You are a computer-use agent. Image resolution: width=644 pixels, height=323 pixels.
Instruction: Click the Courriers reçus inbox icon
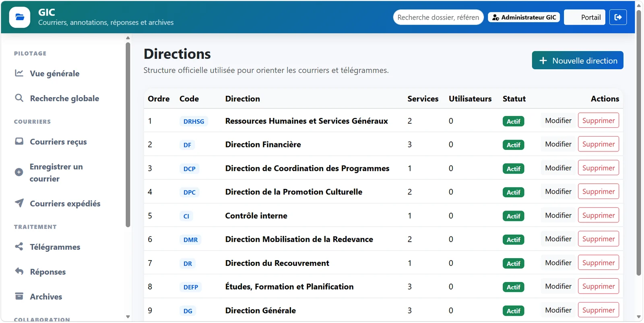point(19,141)
